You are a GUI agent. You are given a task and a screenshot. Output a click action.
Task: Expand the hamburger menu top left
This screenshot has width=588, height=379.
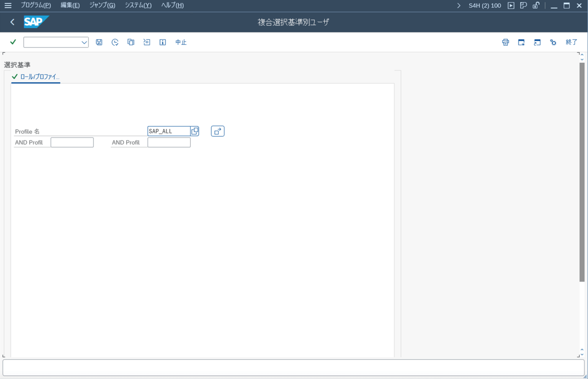[8, 5]
